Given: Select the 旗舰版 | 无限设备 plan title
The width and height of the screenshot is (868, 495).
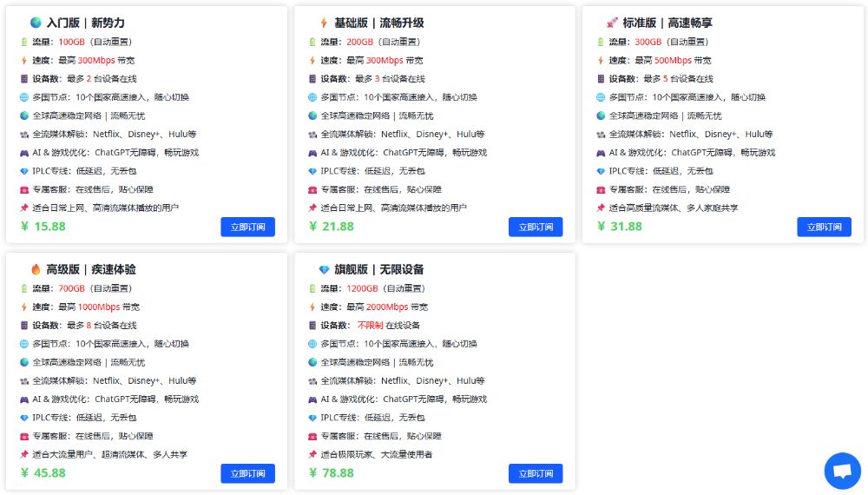Looking at the screenshot, I should tap(379, 269).
